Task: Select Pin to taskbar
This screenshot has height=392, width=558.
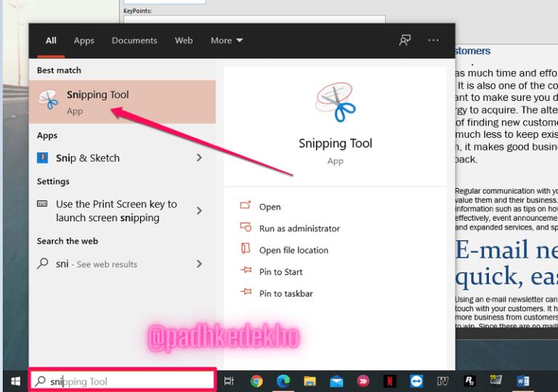Action: 286,294
